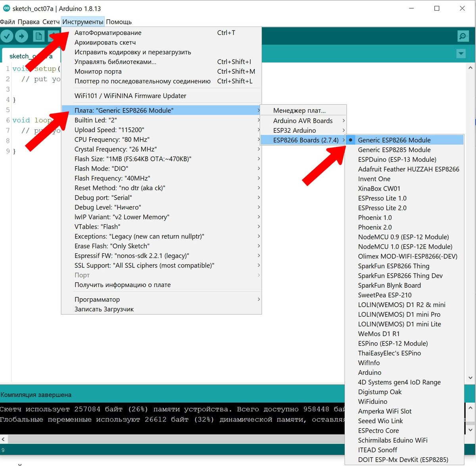Viewport: 476px width, 466px height.
Task: Click the Arduino app icon in title bar
Action: (6, 8)
